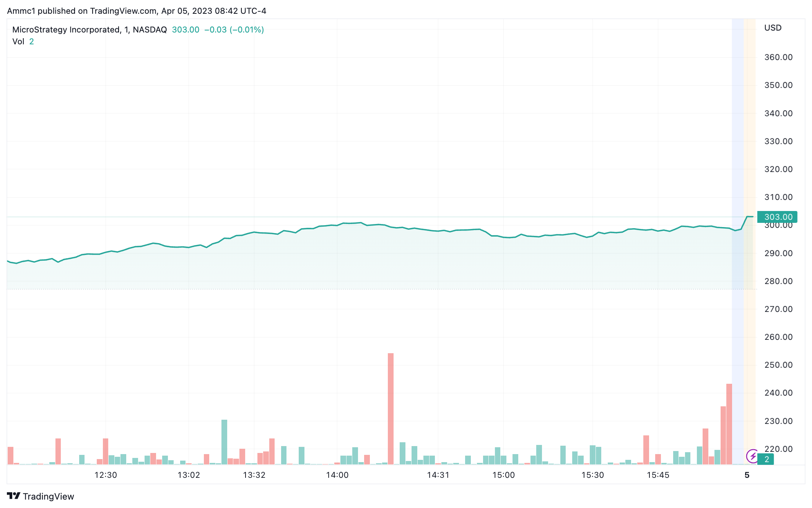Click the 15:45 time axis label
Image resolution: width=812 pixels, height=508 pixels.
pos(658,475)
